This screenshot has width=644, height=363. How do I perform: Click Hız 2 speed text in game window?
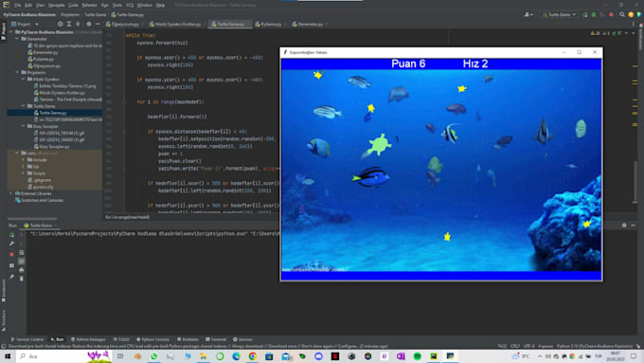[475, 64]
